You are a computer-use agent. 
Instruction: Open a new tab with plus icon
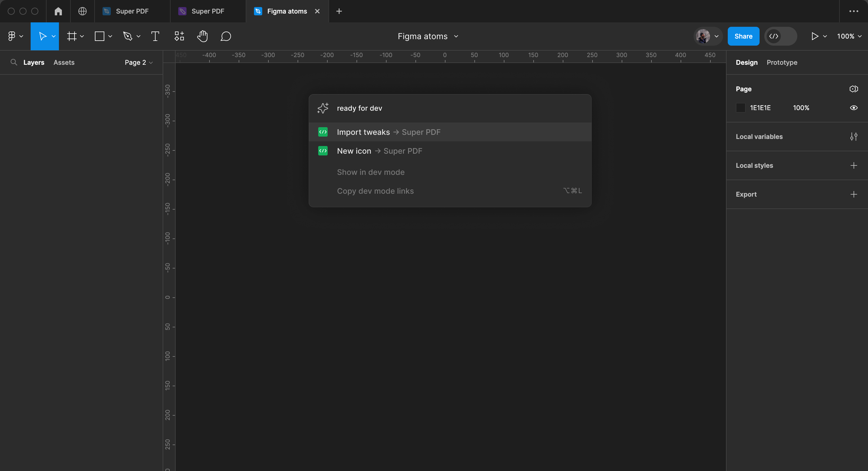pyautogui.click(x=339, y=11)
